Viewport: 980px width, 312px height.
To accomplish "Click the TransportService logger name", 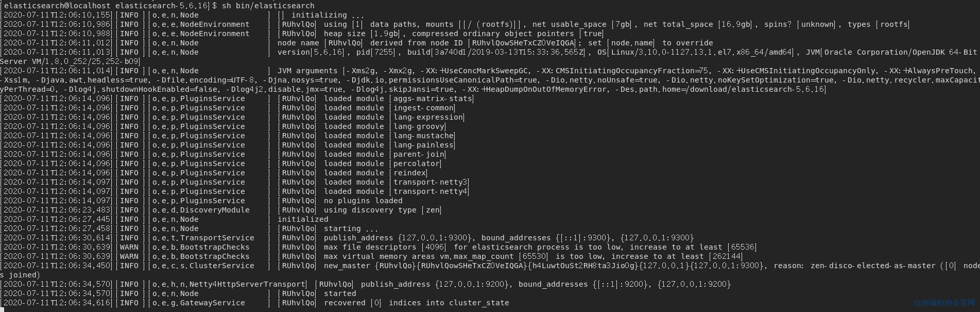I will click(x=217, y=238).
